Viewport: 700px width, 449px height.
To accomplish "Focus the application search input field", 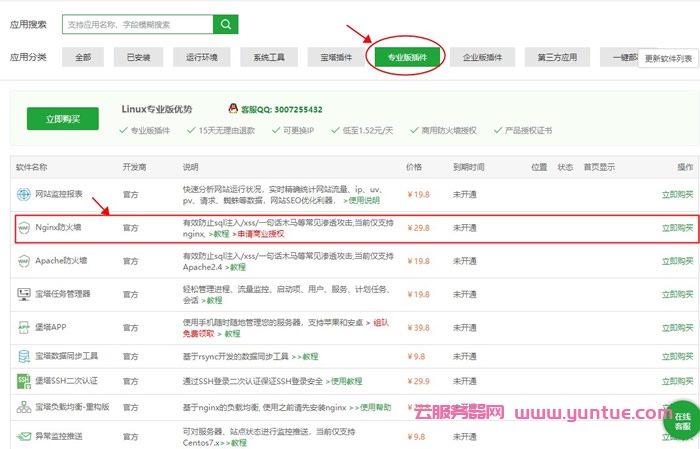I will (x=137, y=25).
